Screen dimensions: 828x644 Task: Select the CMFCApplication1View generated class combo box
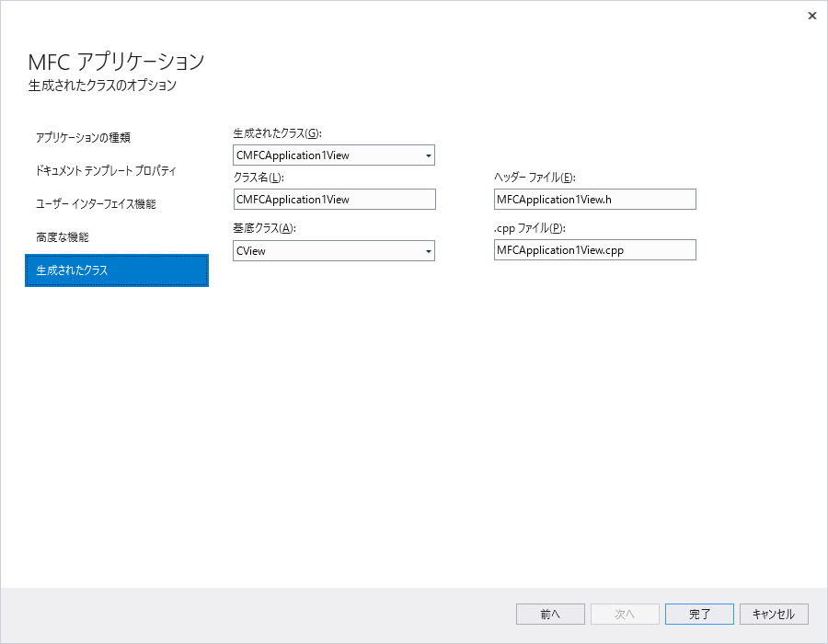(x=333, y=155)
